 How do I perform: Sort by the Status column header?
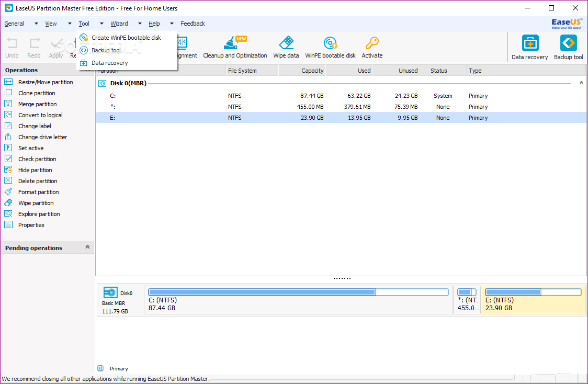(x=443, y=71)
